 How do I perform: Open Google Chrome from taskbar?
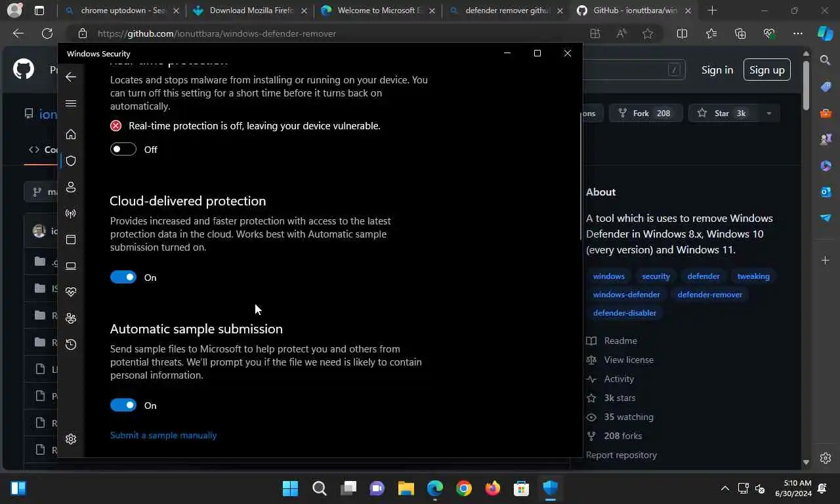tap(463, 488)
